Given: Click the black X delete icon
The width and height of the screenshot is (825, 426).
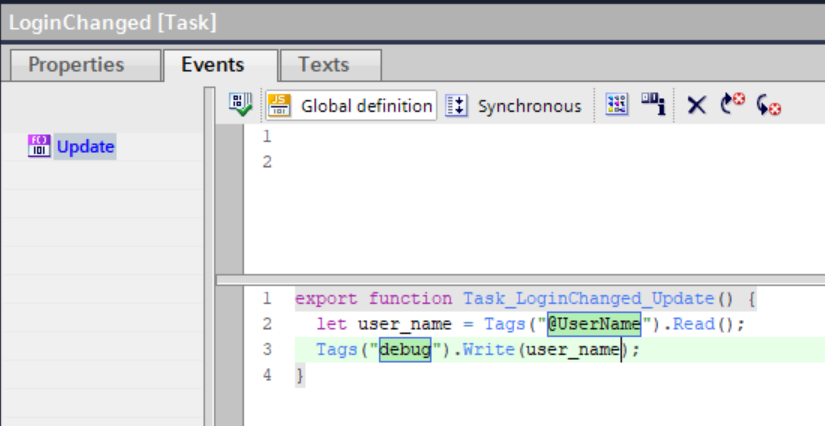Looking at the screenshot, I should 696,105.
